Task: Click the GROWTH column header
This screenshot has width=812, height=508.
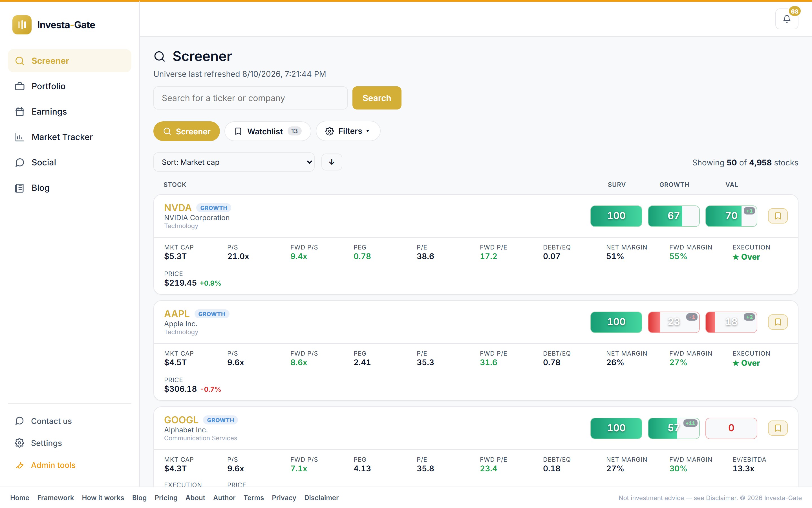Action: pos(674,185)
